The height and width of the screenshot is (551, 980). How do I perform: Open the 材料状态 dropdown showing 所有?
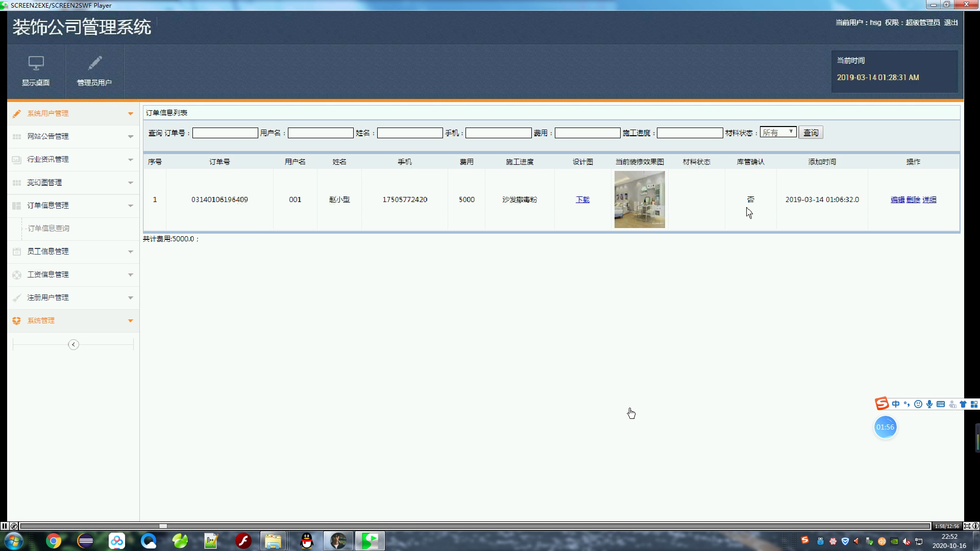coord(778,133)
